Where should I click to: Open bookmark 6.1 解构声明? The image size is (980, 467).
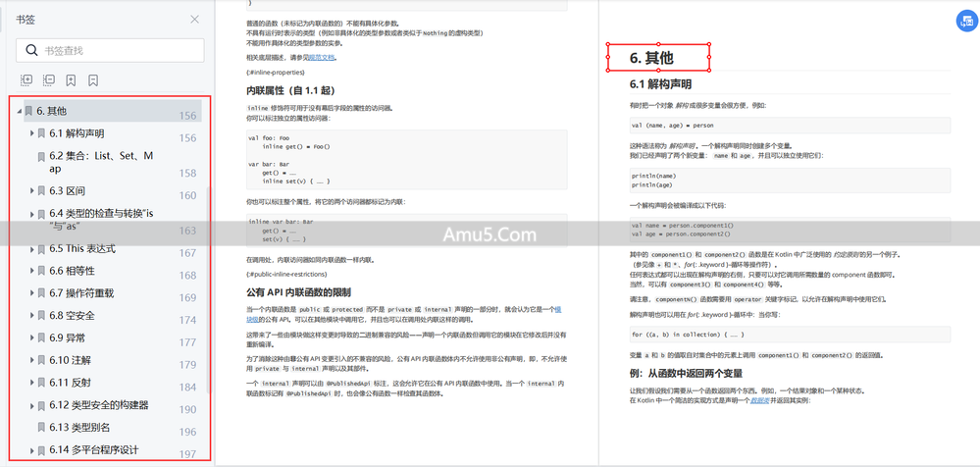coord(77,133)
